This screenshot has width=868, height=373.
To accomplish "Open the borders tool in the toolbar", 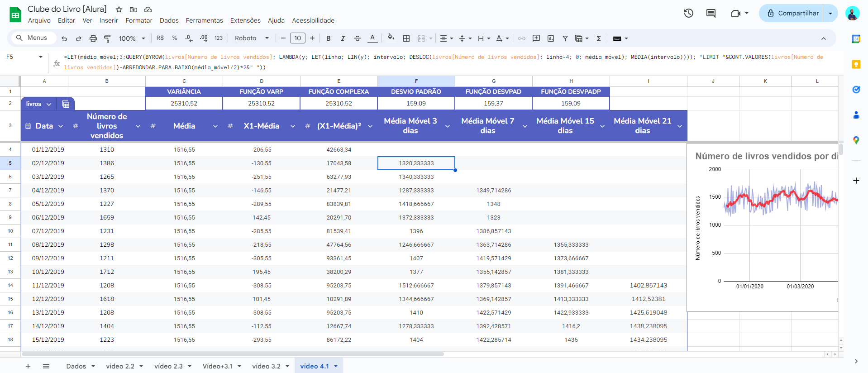I will coord(406,38).
